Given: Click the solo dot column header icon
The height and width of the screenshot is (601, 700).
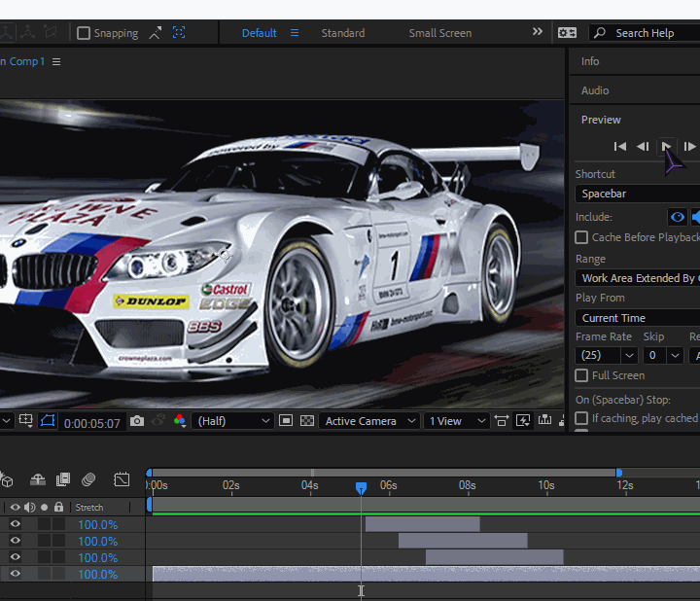Looking at the screenshot, I should point(44,508).
